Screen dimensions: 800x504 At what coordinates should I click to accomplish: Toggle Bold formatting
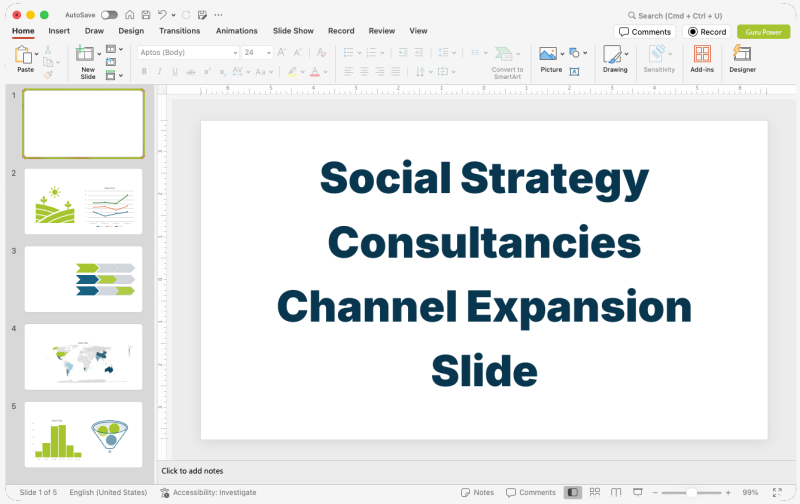(x=144, y=71)
